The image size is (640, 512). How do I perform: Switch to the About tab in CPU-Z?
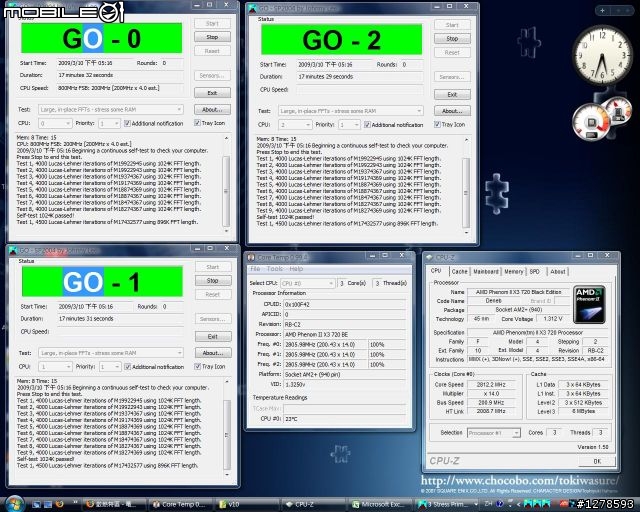pyautogui.click(x=558, y=272)
